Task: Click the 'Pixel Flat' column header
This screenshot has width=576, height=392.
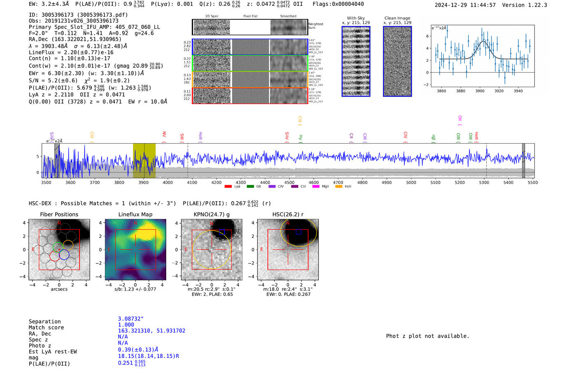Action: tap(250, 16)
